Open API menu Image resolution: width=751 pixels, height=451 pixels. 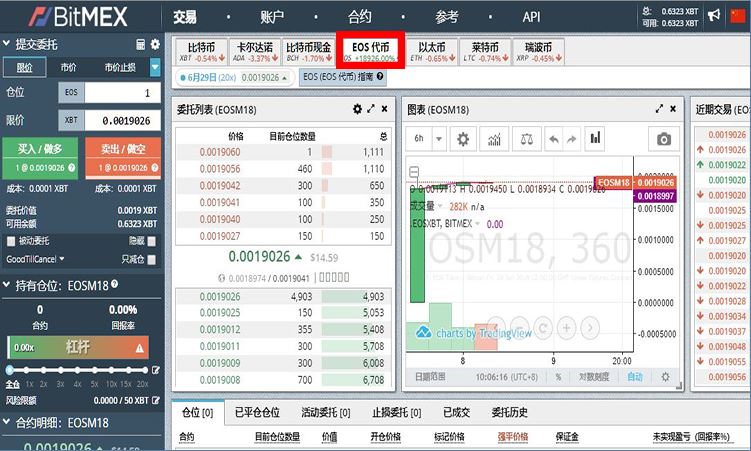click(x=532, y=17)
